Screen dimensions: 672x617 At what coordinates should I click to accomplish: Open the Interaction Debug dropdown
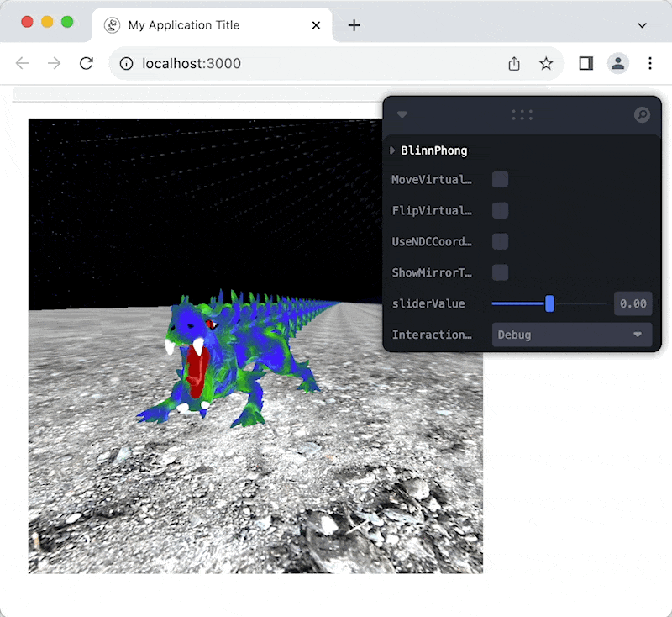pos(571,335)
